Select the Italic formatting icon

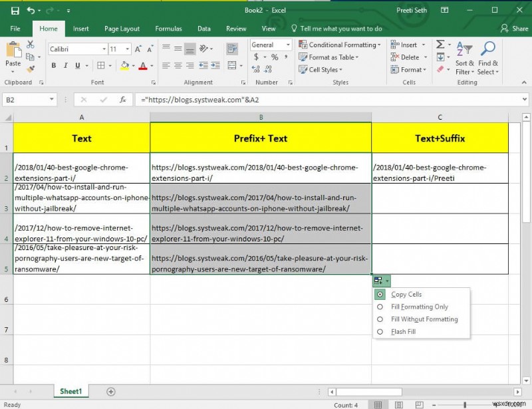click(x=65, y=65)
